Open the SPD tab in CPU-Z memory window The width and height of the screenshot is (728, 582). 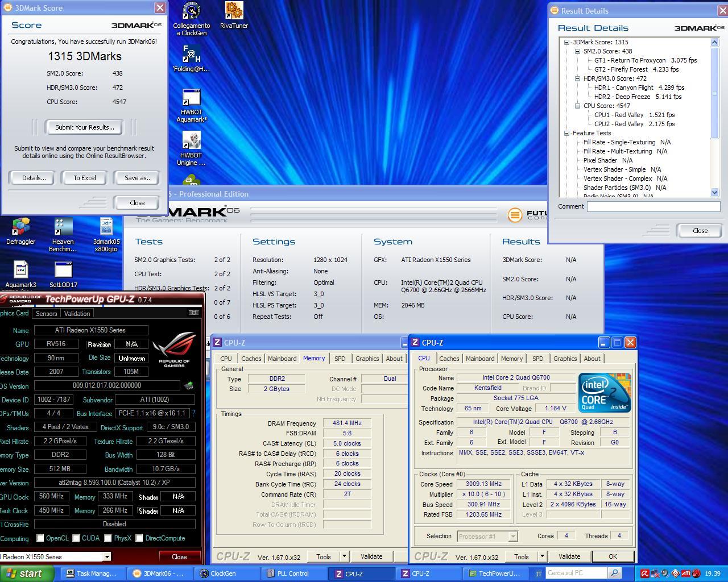pyautogui.click(x=340, y=359)
